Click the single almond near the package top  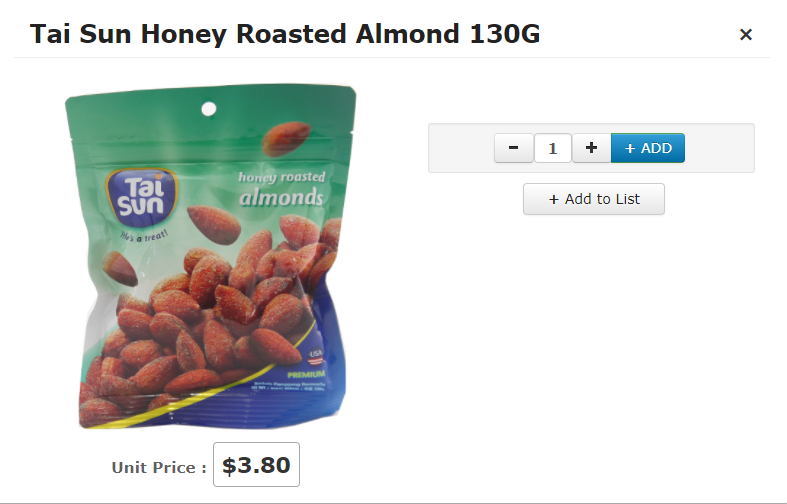[x=287, y=138]
